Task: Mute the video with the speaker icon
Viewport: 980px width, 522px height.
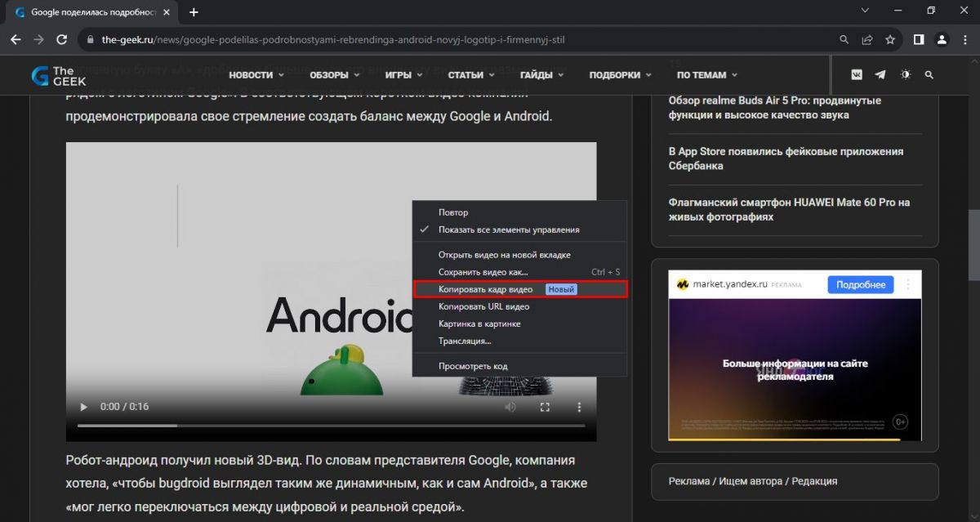Action: tap(510, 406)
